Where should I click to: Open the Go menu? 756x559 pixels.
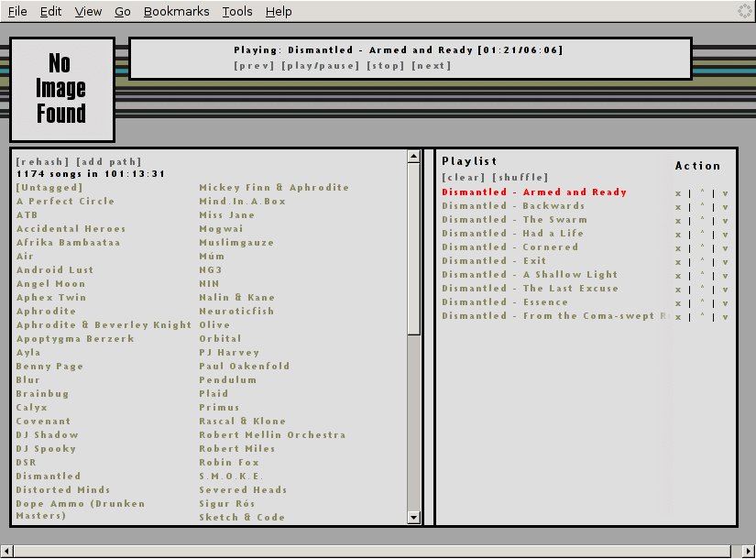(123, 11)
